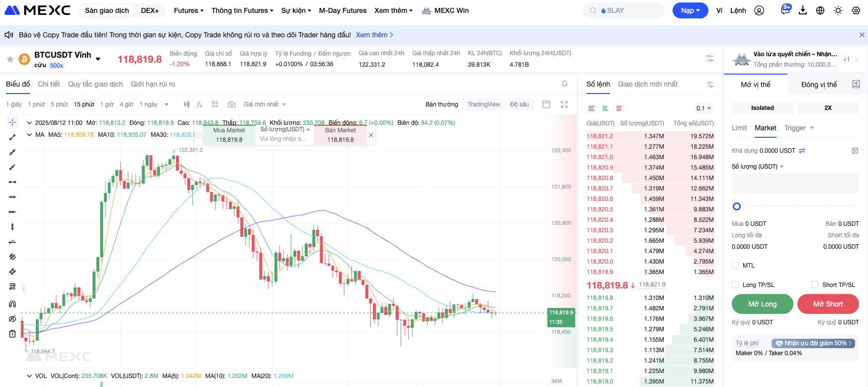The image size is (868, 387).
Task: Open the candlestick chart type icon
Action: coord(186,104)
